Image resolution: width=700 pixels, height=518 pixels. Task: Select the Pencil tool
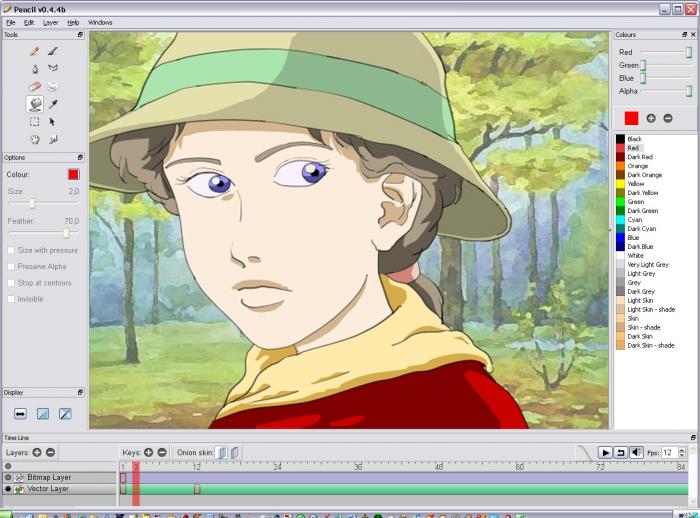(34, 51)
